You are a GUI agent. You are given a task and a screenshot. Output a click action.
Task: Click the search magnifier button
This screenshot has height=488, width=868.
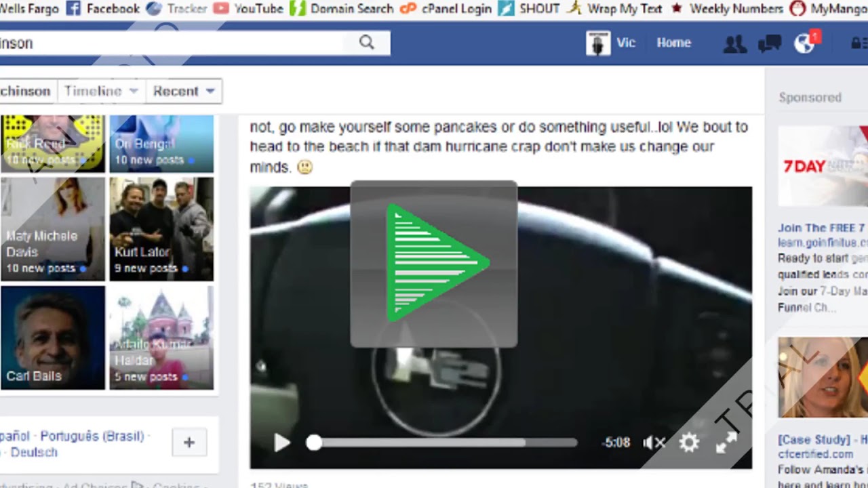(x=367, y=43)
